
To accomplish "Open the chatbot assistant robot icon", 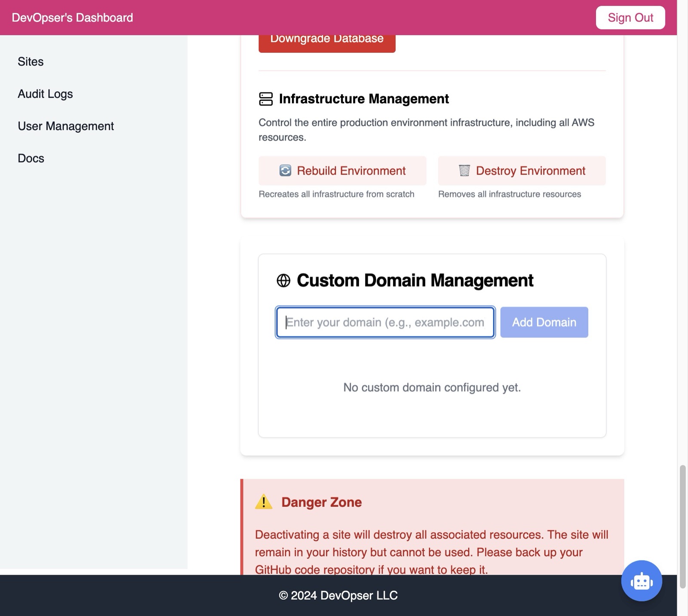I will pos(641,581).
